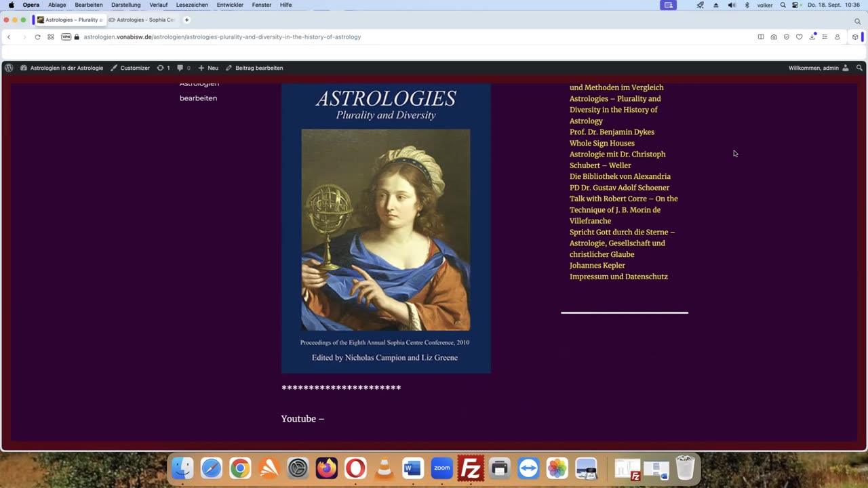The image size is (868, 488).
Task: Open the ad blocker shield icon
Action: click(787, 37)
